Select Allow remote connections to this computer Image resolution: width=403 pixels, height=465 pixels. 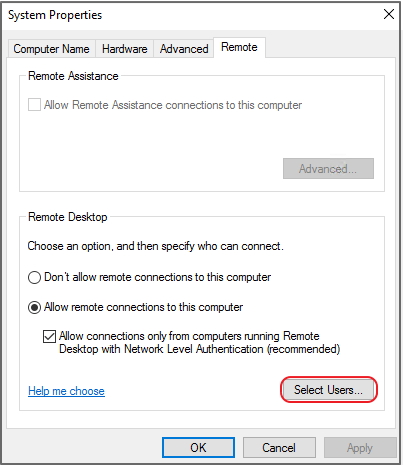pos(34,307)
